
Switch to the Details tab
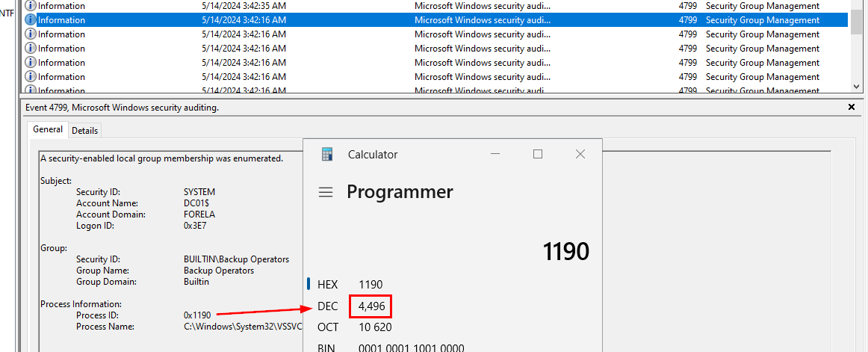[x=84, y=131]
